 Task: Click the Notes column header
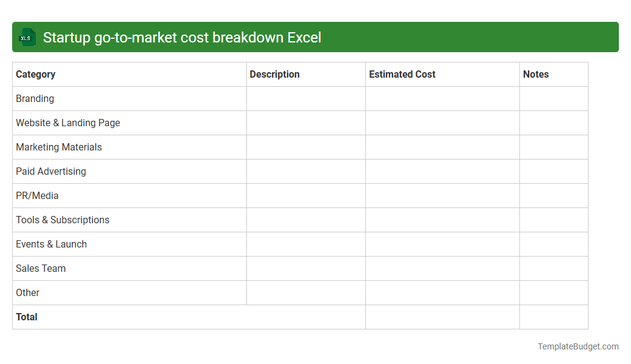pos(536,74)
